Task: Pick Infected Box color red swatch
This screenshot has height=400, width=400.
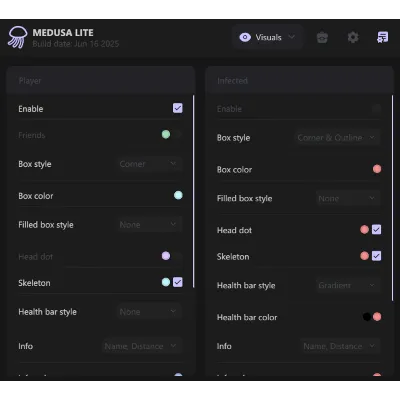Action: pos(377,169)
